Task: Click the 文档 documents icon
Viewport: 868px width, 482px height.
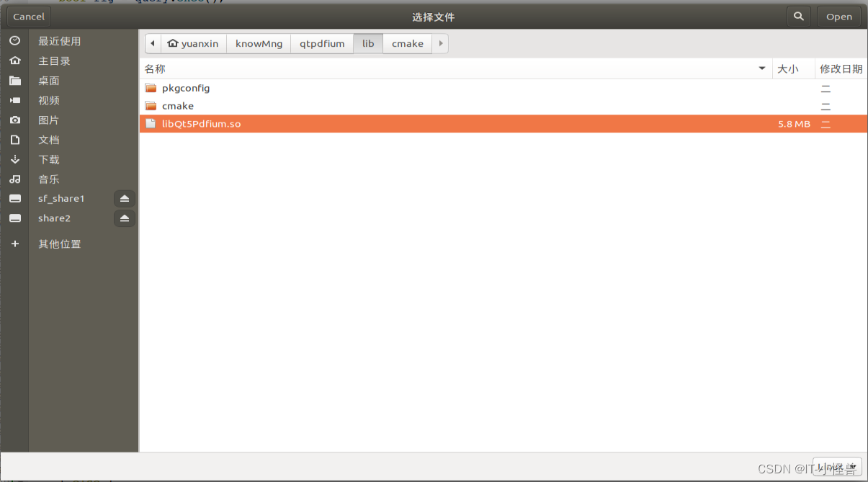Action: coord(14,139)
